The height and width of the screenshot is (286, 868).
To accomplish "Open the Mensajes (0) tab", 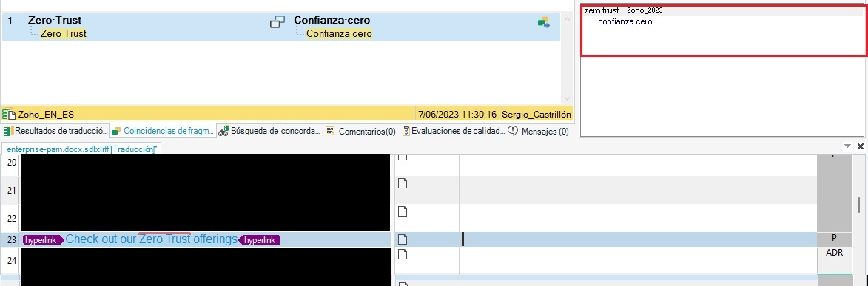I will [539, 131].
